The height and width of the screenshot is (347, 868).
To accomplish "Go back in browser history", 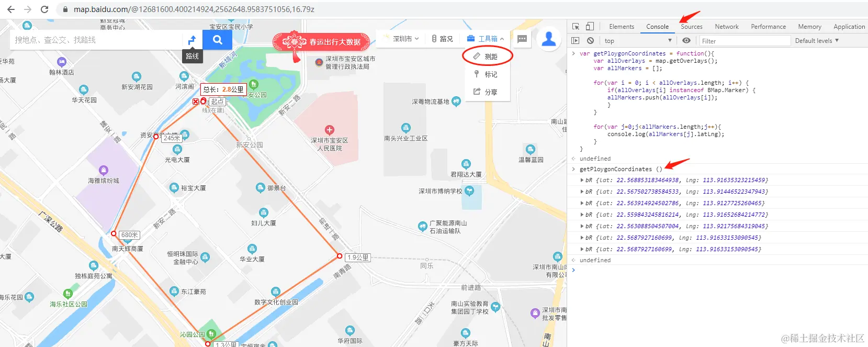I will point(10,9).
